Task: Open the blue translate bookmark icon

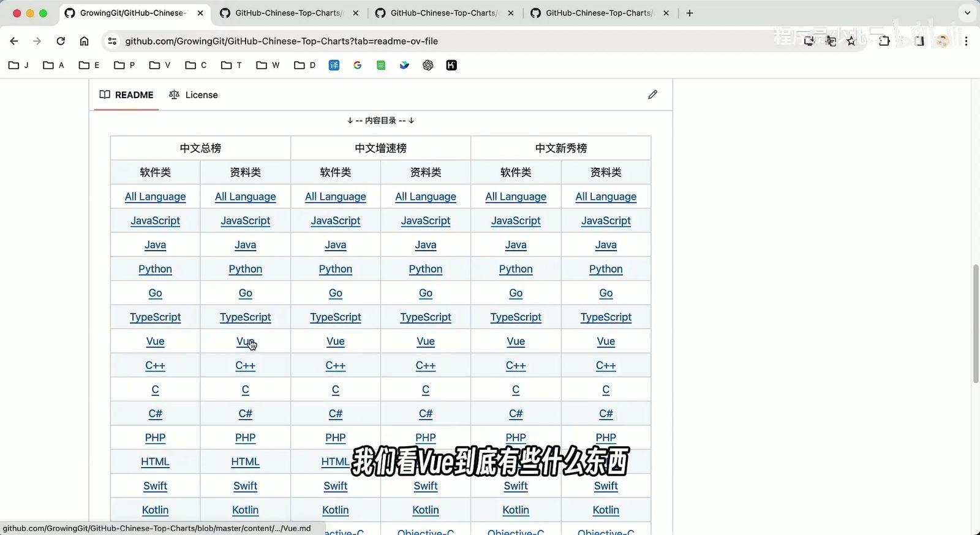Action: tap(334, 65)
